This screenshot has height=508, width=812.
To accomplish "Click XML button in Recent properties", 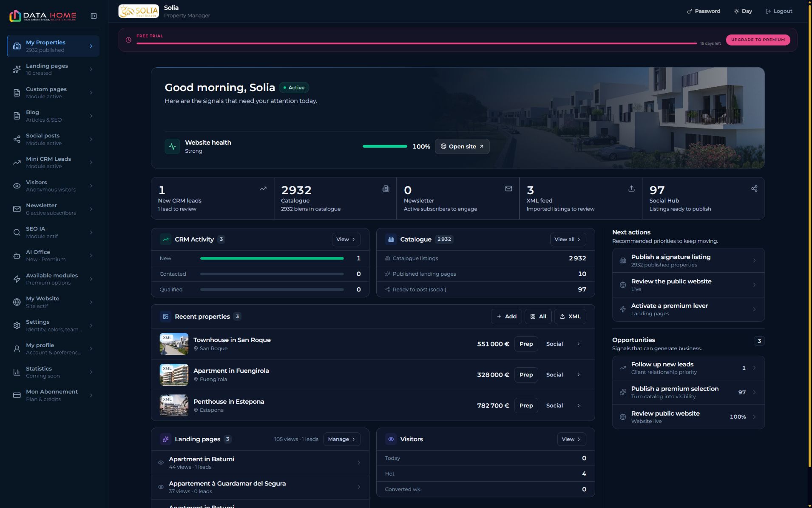I will (x=570, y=317).
